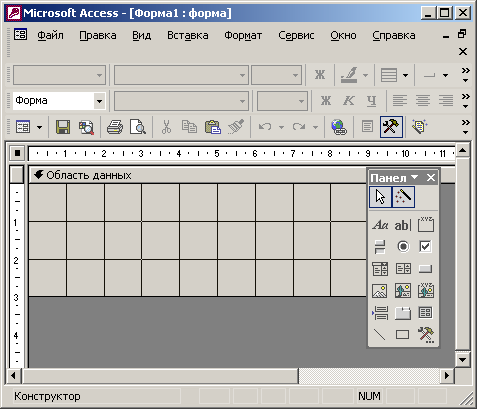Insert Hyperlink globe icon
Image resolution: width=477 pixels, height=409 pixels.
[x=339, y=127]
